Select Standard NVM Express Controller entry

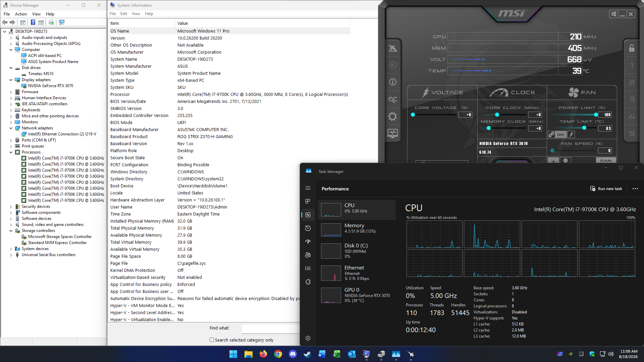coord(57,243)
